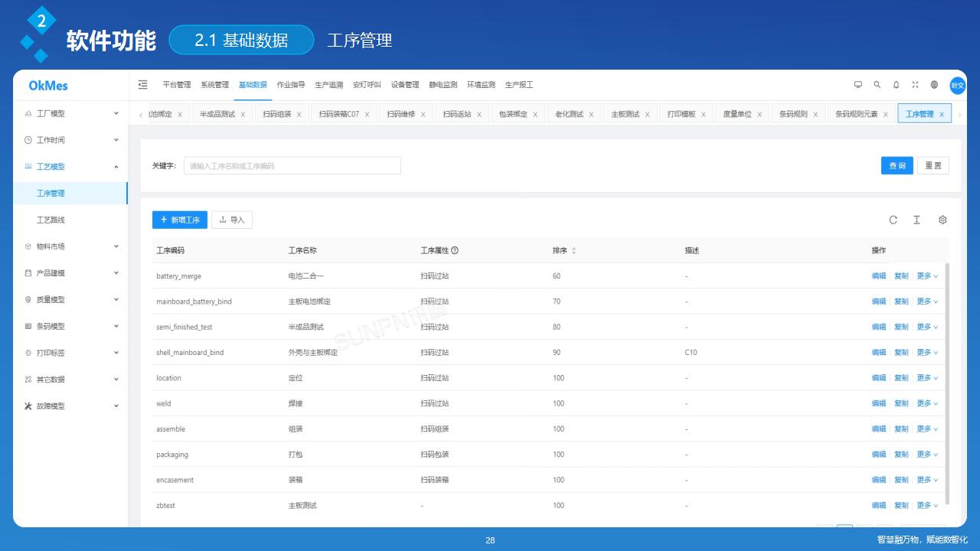Open the user avatar menu

coord(958,85)
